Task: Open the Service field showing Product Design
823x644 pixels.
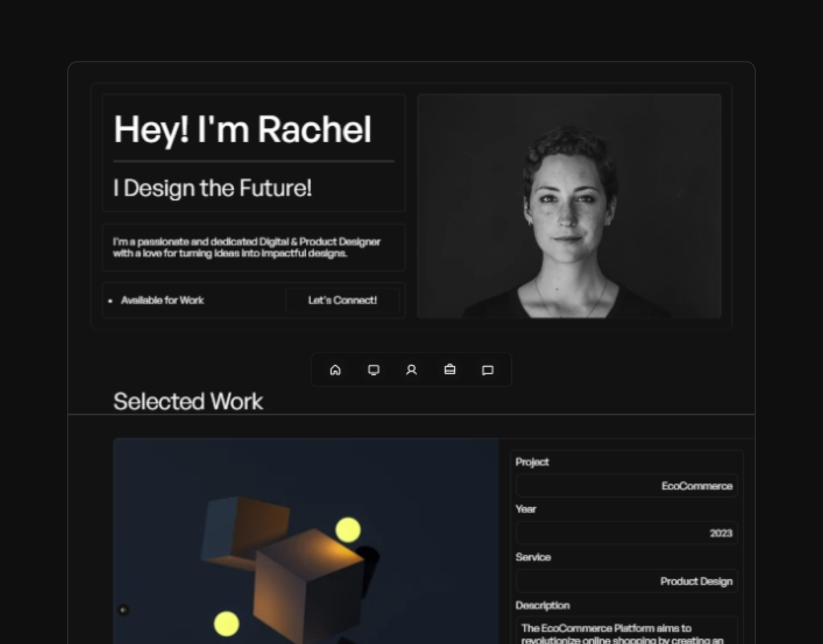Action: (626, 581)
